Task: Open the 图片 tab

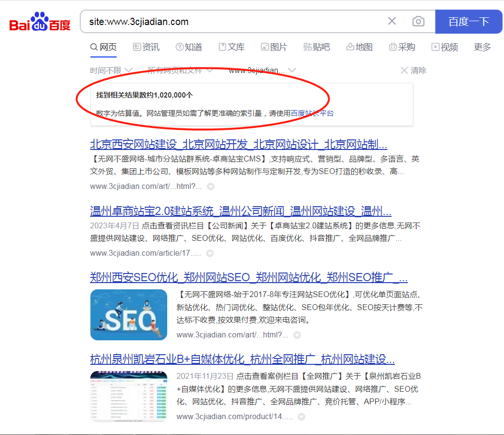Action: click(x=274, y=47)
